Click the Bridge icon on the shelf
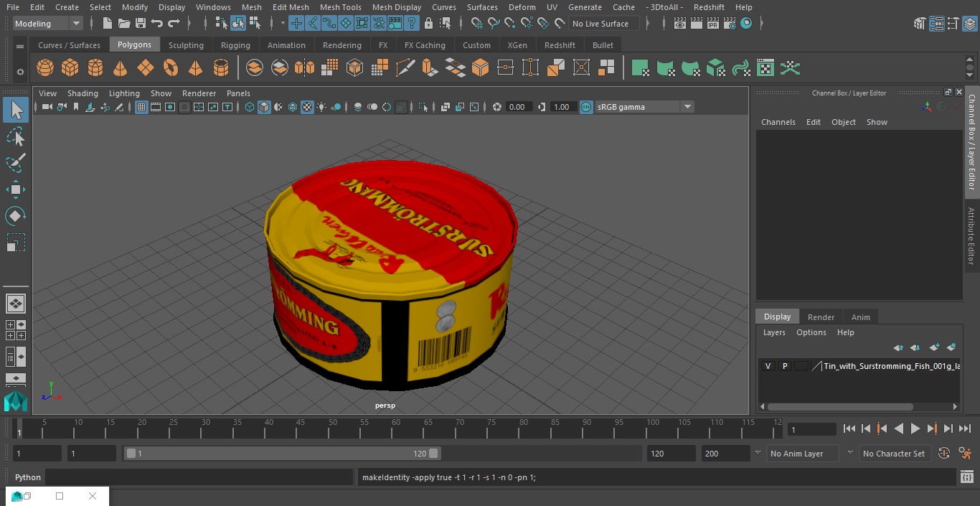 455,68
